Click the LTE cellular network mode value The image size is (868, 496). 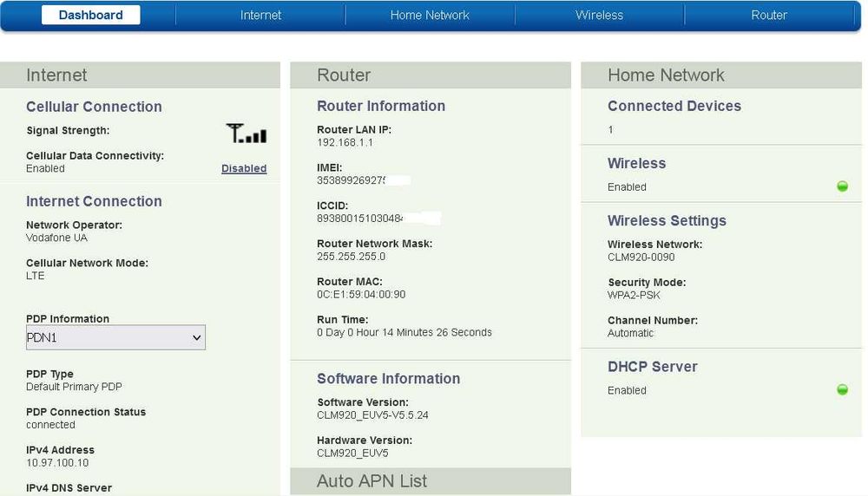click(35, 276)
